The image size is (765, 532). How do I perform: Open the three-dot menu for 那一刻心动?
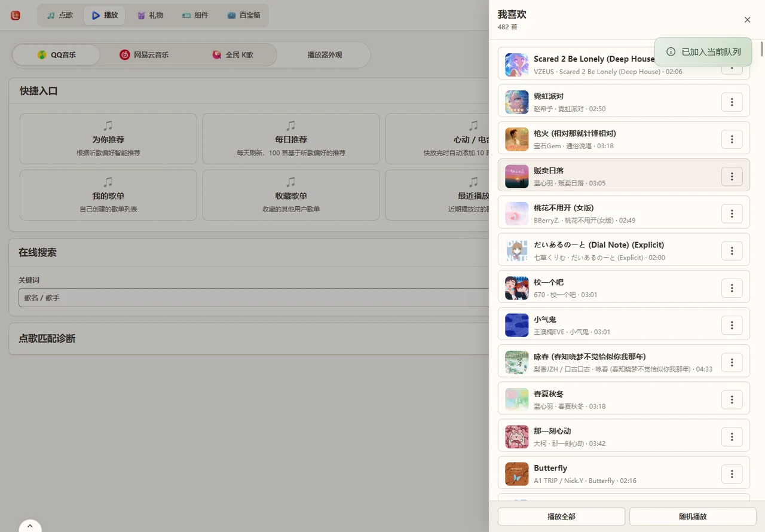(x=732, y=437)
